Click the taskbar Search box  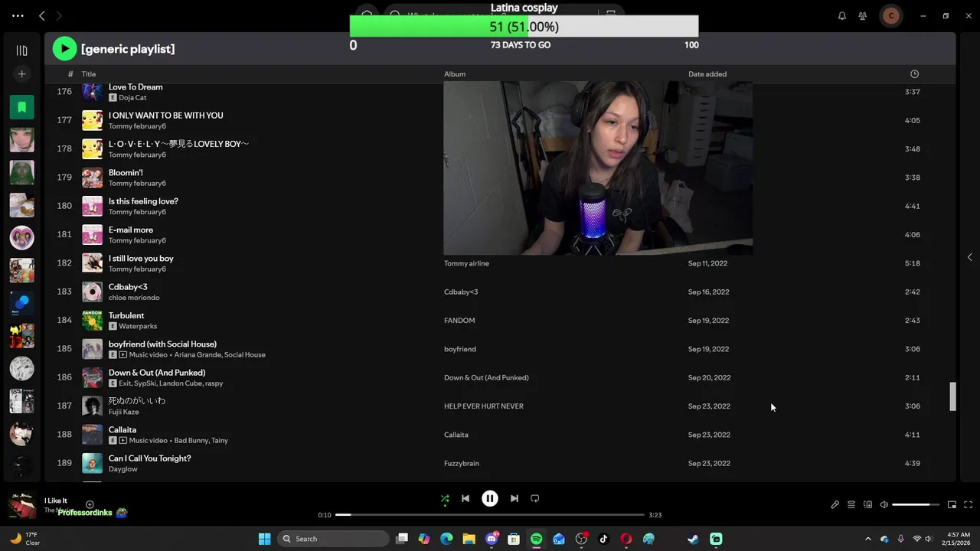(333, 539)
